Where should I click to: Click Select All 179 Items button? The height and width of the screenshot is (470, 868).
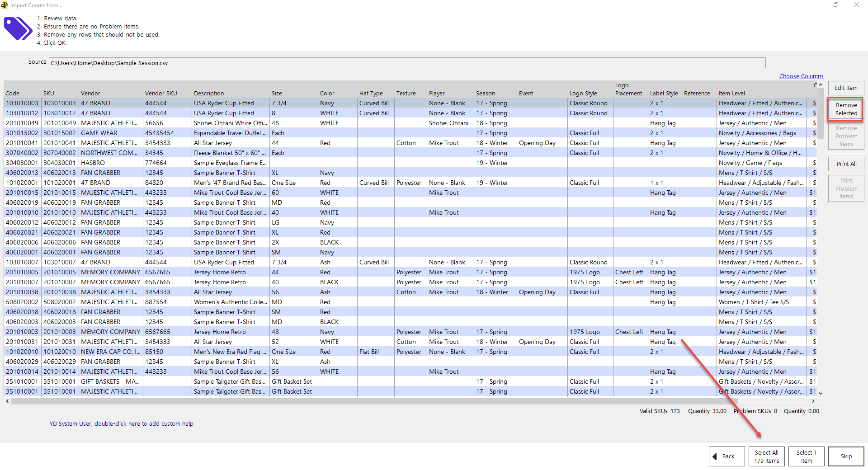[766, 456]
